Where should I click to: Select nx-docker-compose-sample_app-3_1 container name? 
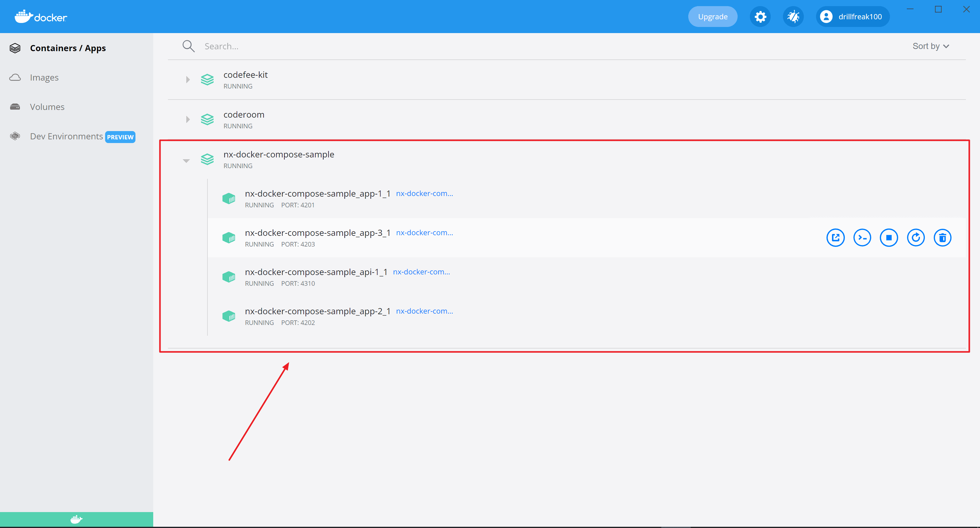click(x=318, y=233)
